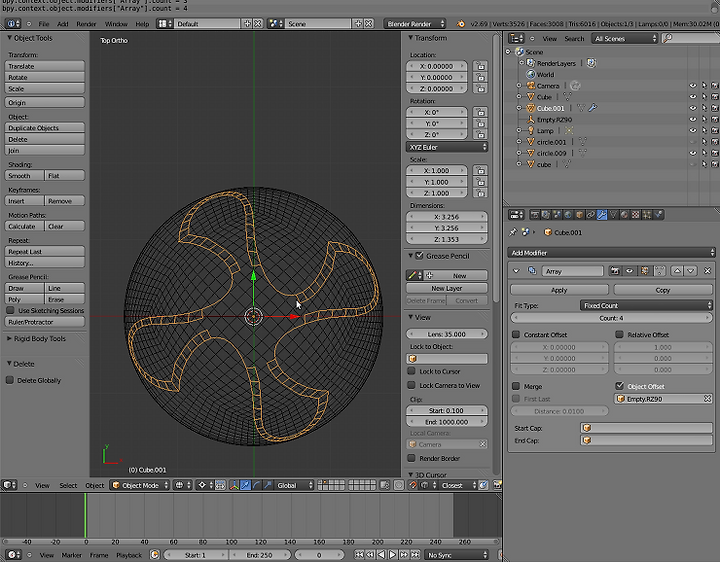
Task: Open the XYZ Euler rotation mode dropdown
Action: (x=447, y=147)
